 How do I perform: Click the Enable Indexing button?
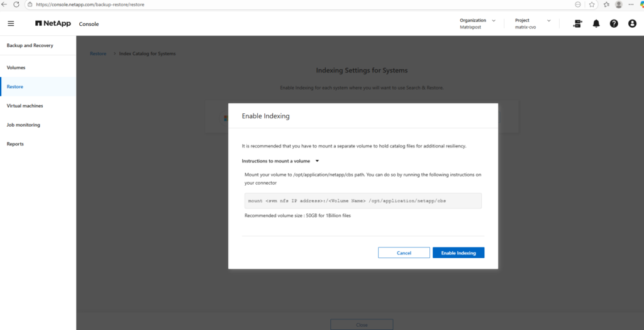point(458,253)
